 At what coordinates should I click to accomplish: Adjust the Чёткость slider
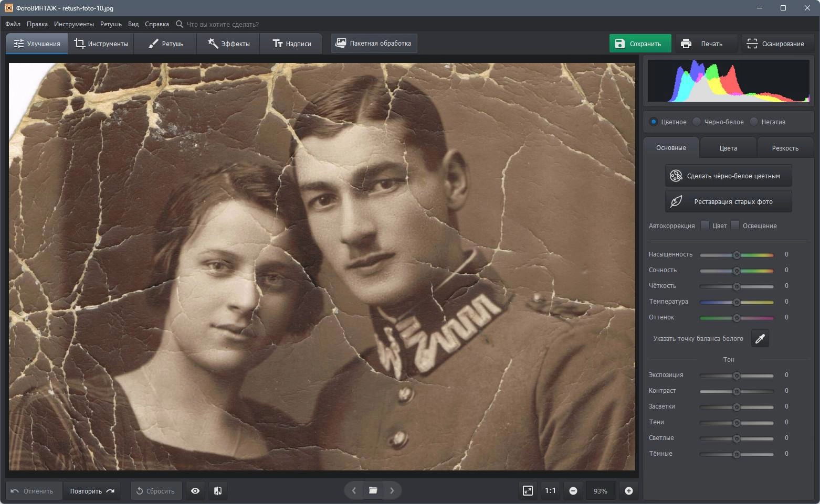tap(737, 286)
